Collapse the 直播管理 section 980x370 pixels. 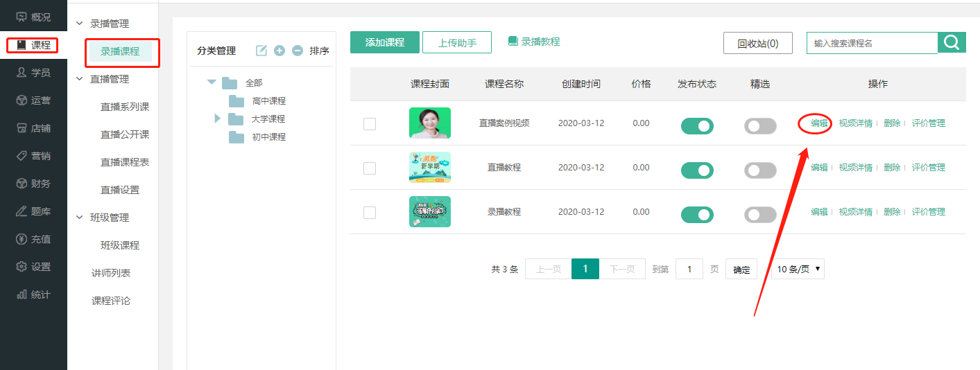tap(79, 79)
